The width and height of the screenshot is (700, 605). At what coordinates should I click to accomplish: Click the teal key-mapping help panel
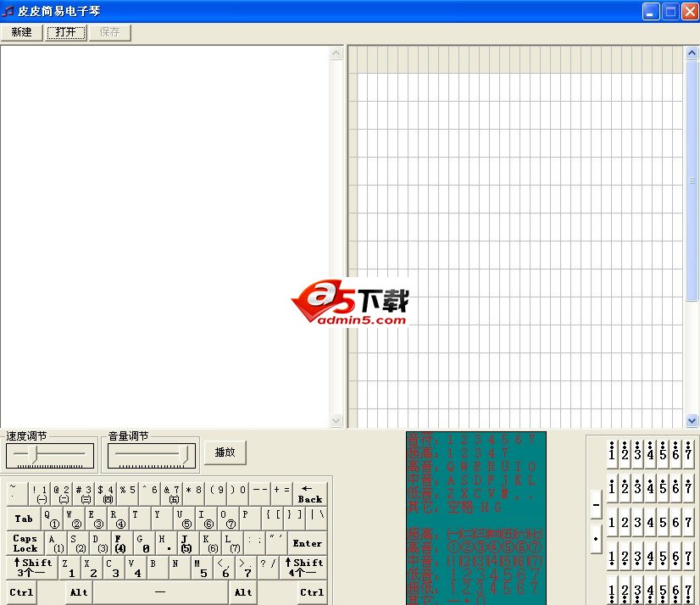476,518
